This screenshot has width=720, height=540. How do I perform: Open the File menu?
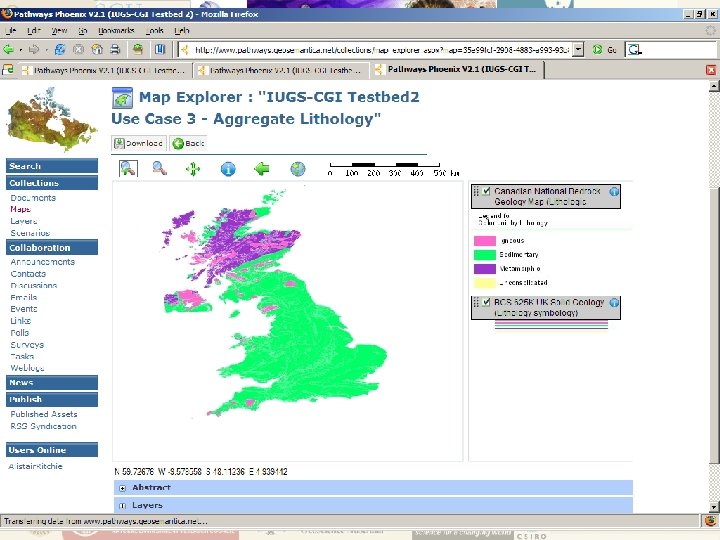(10, 31)
